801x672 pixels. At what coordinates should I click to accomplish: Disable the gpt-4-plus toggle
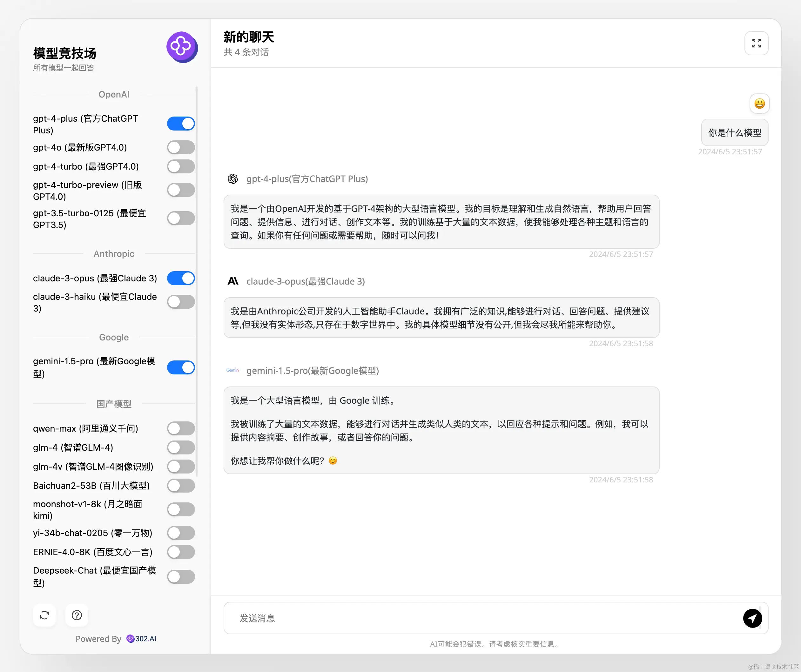tap(181, 124)
